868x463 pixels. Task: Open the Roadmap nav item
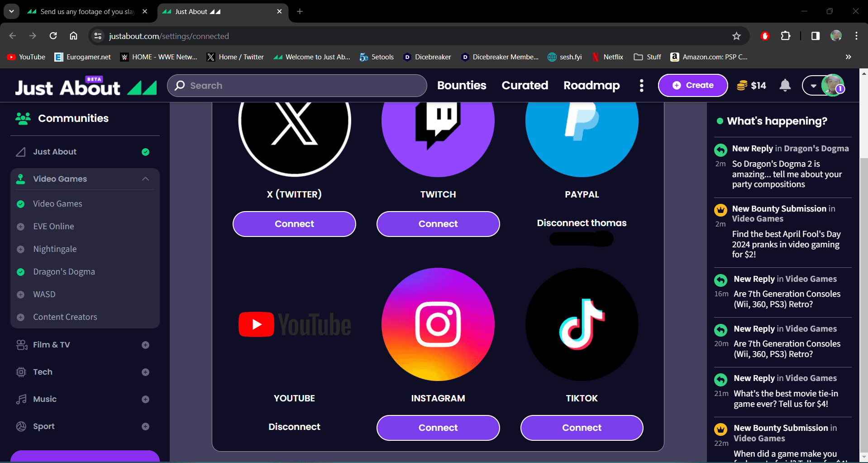click(591, 85)
